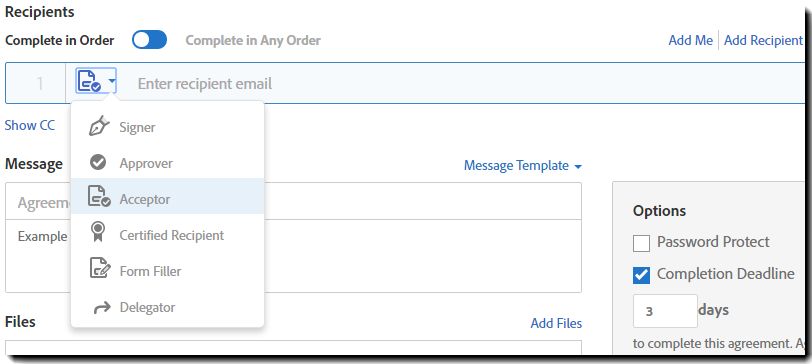Viewport: 812px width, 364px height.
Task: Click the Delegator arrow icon
Action: coord(102,307)
